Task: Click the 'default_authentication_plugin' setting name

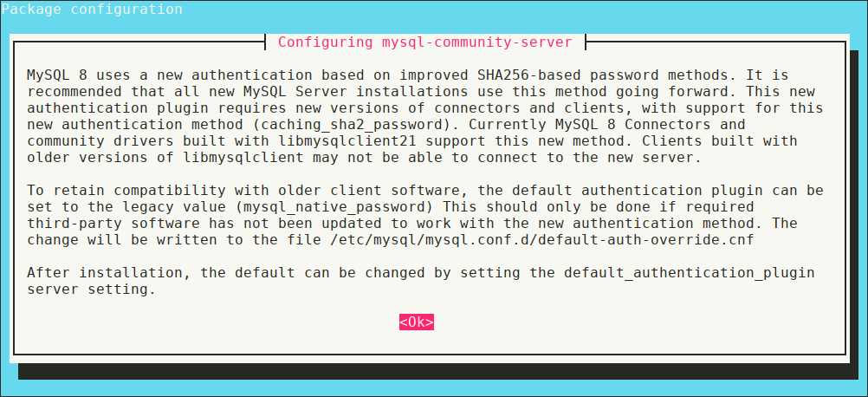Action: (x=690, y=274)
